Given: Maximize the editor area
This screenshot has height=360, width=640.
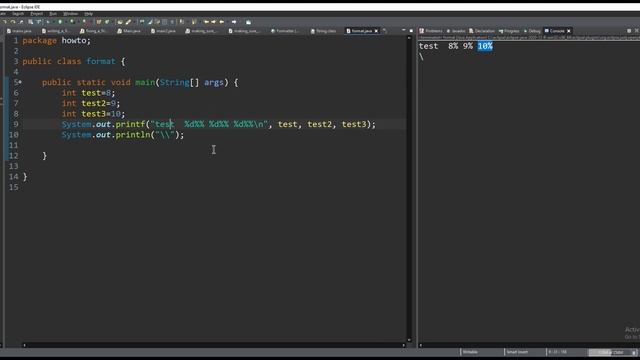Looking at the screenshot, I should point(411,31).
